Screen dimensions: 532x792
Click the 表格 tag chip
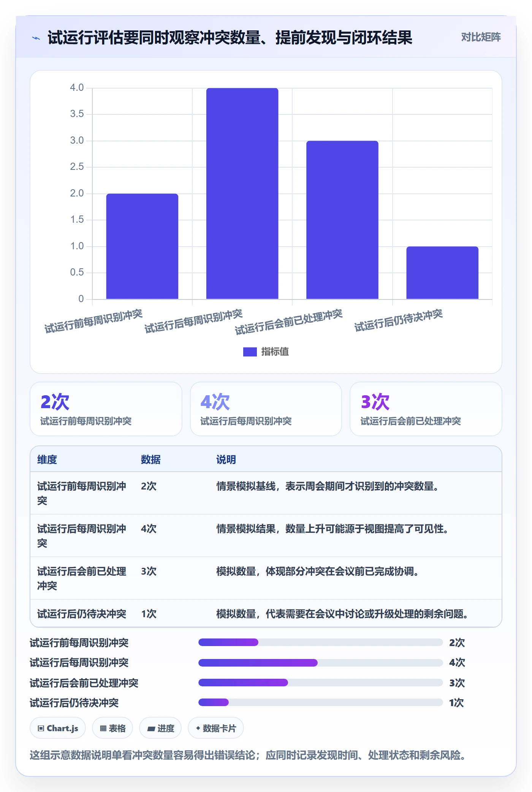point(112,728)
